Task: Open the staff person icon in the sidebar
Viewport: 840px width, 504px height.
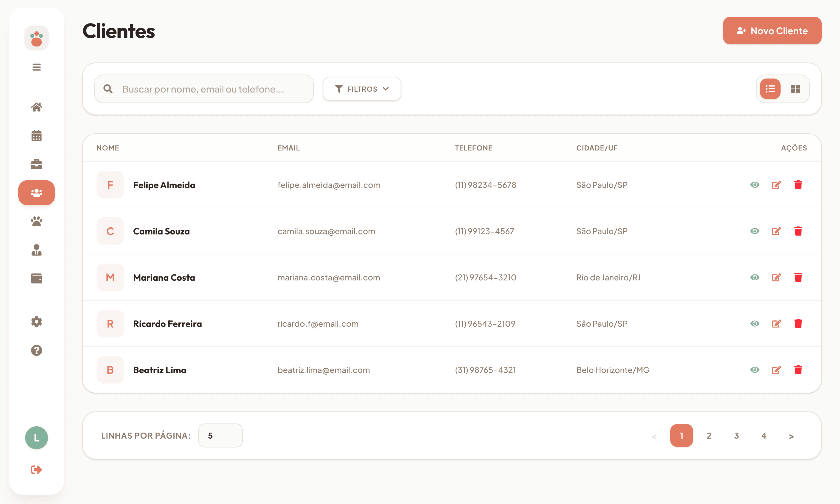Action: (x=36, y=250)
